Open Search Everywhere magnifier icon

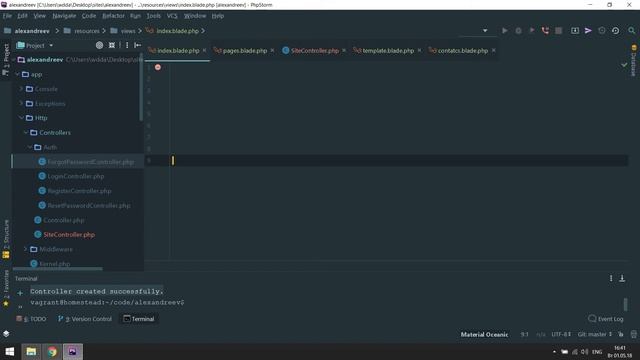point(631,31)
